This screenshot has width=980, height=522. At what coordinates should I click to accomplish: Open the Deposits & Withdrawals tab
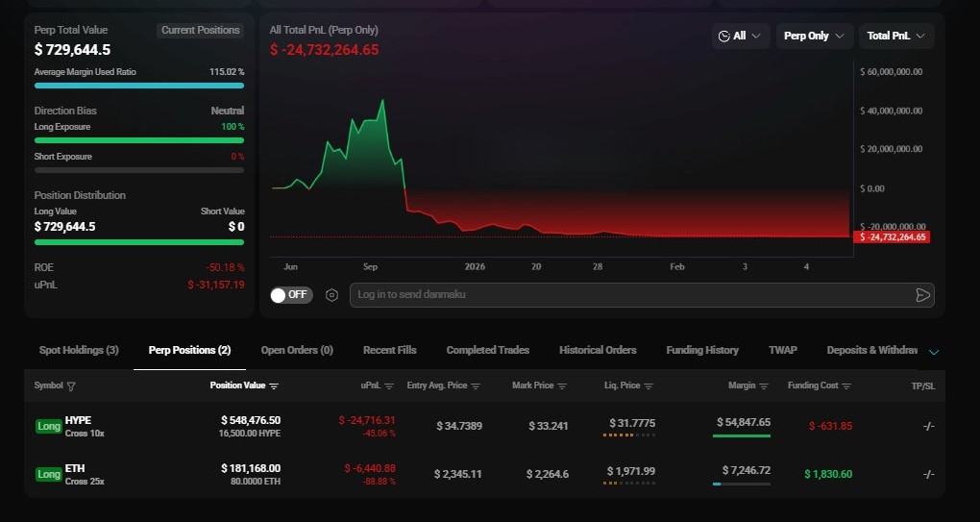point(871,350)
